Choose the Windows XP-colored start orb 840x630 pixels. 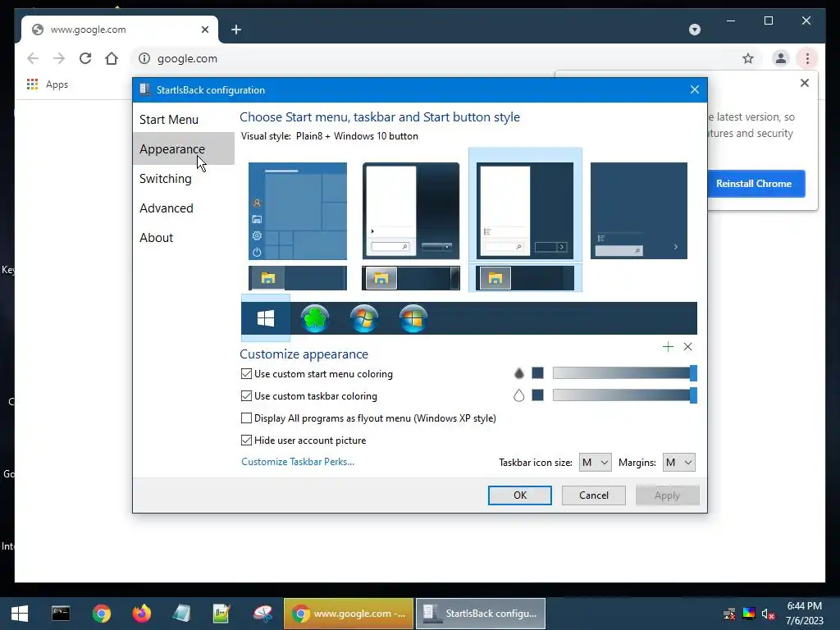point(413,318)
